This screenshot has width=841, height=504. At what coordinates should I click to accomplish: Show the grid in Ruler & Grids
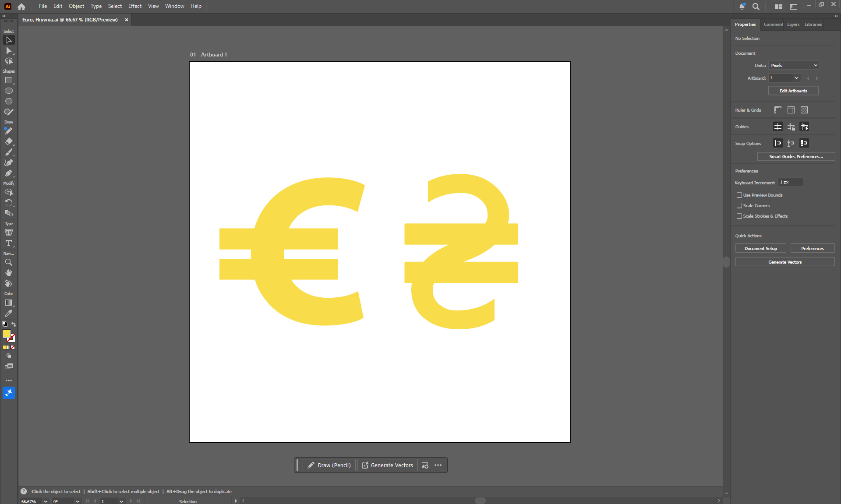(791, 110)
